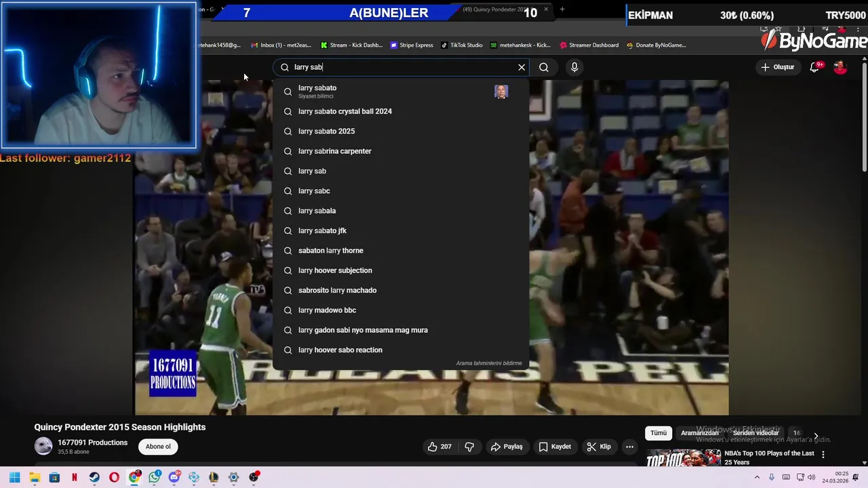Open 1677091 Productions channel avatar
Image resolution: width=868 pixels, height=488 pixels.
[x=43, y=446]
